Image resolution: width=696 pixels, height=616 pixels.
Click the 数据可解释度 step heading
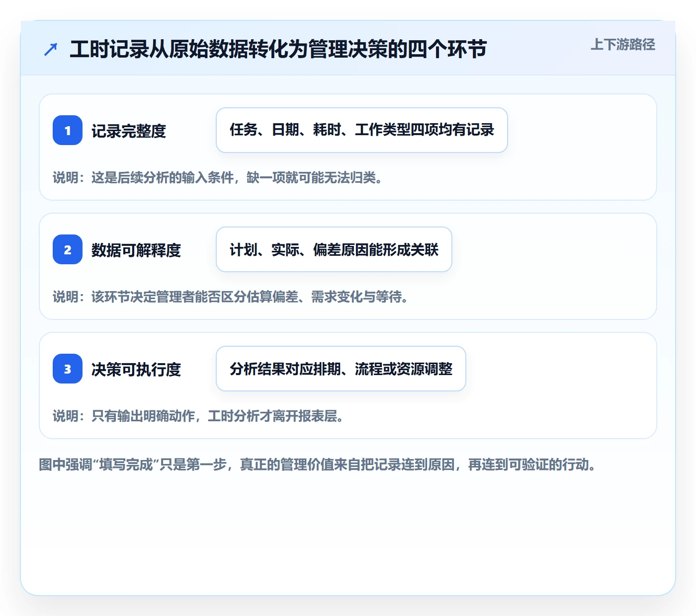(136, 250)
